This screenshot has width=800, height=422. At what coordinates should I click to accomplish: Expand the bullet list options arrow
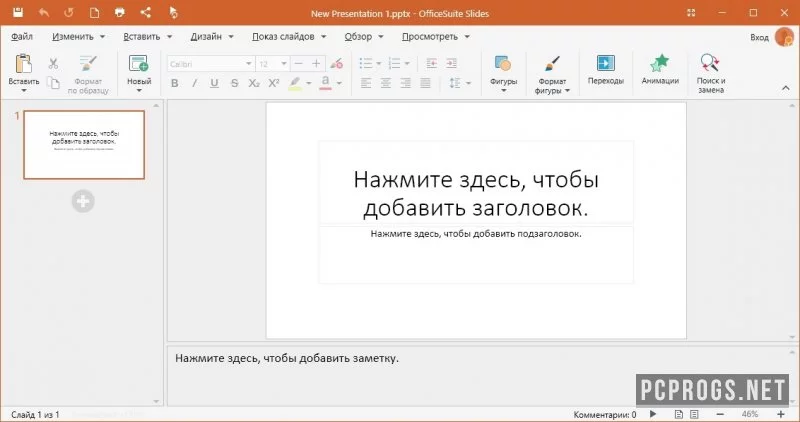[379, 64]
